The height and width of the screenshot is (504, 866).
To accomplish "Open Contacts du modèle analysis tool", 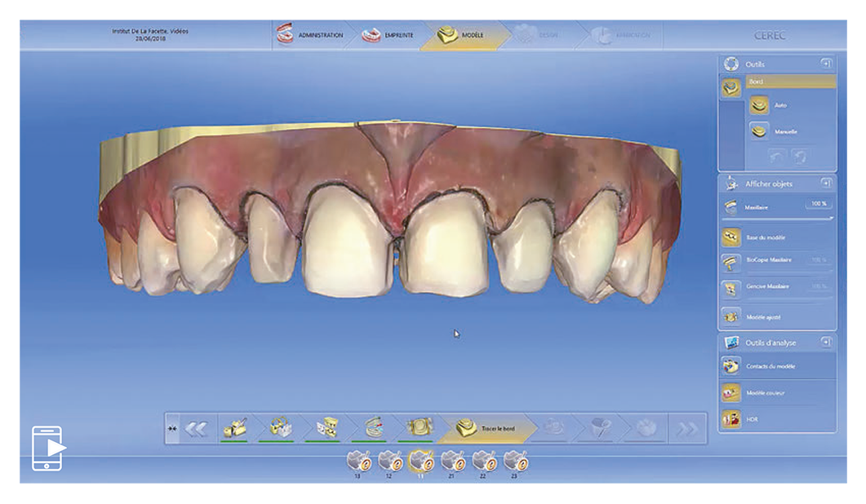I will pyautogui.click(x=731, y=366).
